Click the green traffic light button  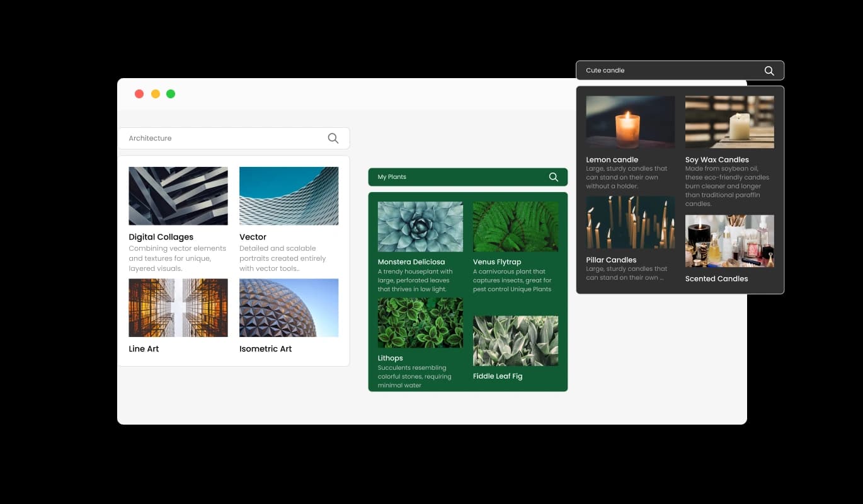(170, 93)
